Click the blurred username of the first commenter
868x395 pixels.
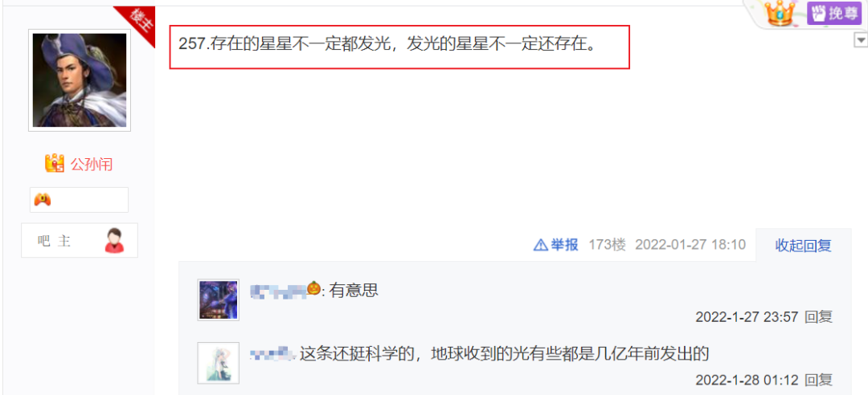tap(279, 289)
